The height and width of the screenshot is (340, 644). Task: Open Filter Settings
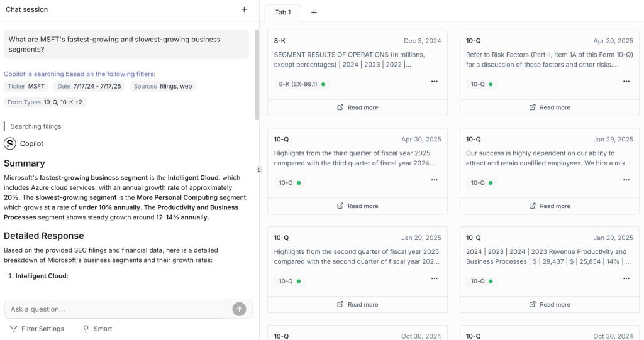37,329
